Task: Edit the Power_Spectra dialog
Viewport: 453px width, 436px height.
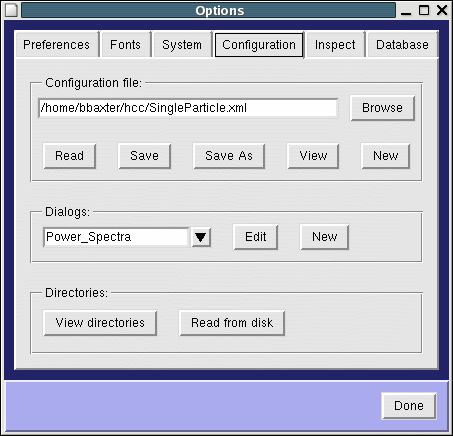Action: (x=255, y=237)
